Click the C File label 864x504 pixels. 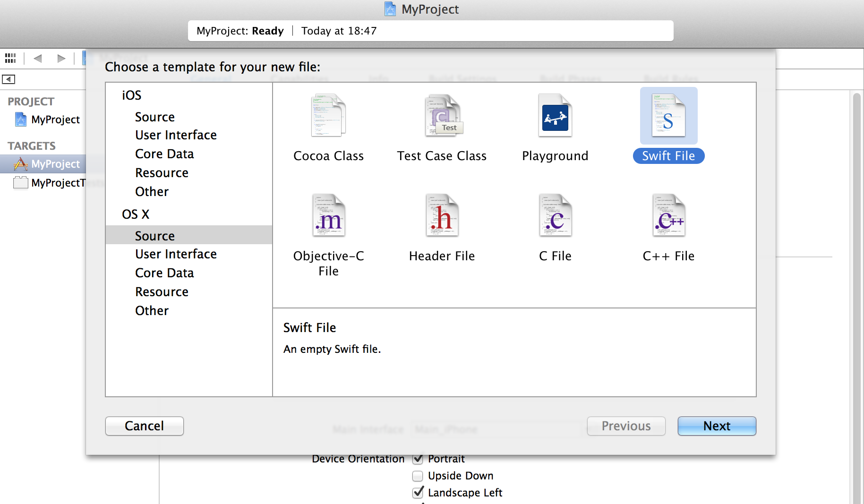[x=556, y=256]
